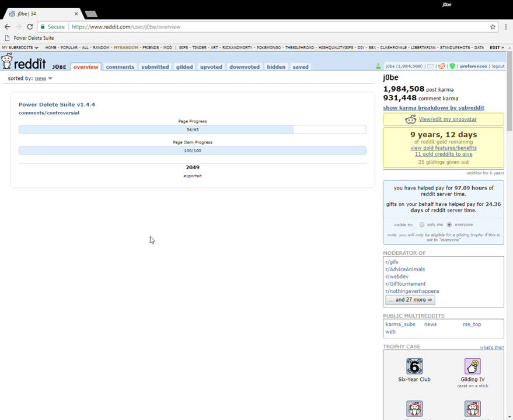
Task: Click the green beaker beta icon
Action: pos(378,66)
